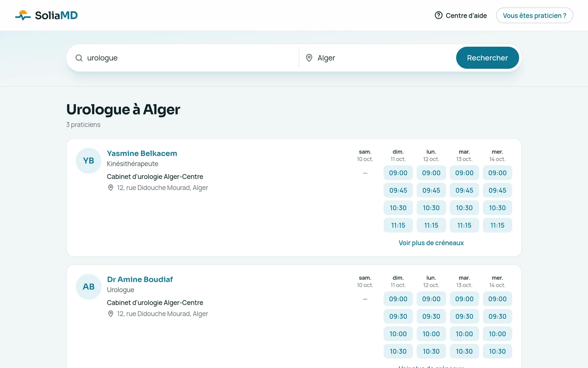
Task: Book Yasmine Belkacem 09:00 on dim. 11 oct.
Action: pos(398,173)
